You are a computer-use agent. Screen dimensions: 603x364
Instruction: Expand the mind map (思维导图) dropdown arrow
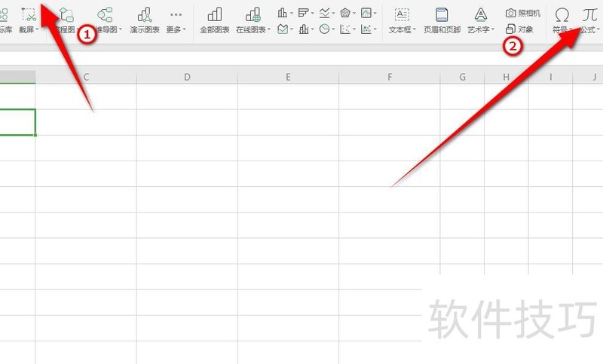click(121, 29)
